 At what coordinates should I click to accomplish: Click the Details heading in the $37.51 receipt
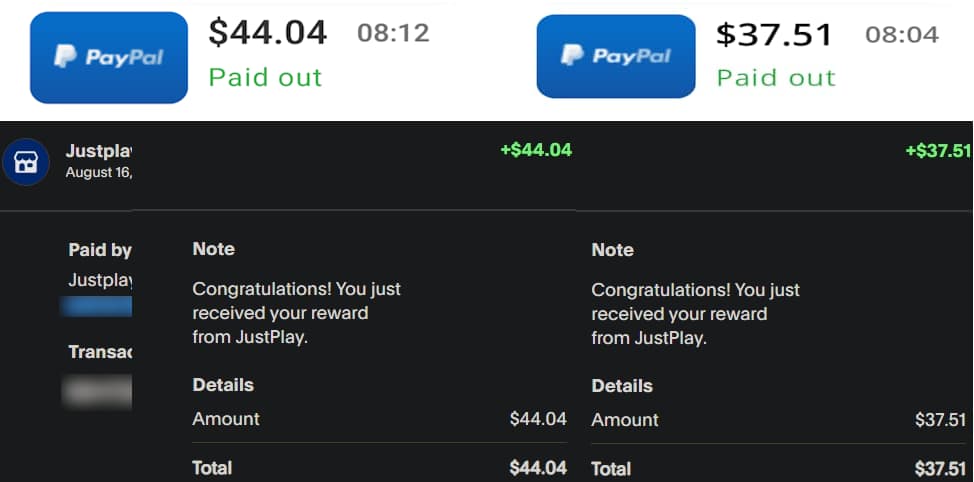click(622, 386)
